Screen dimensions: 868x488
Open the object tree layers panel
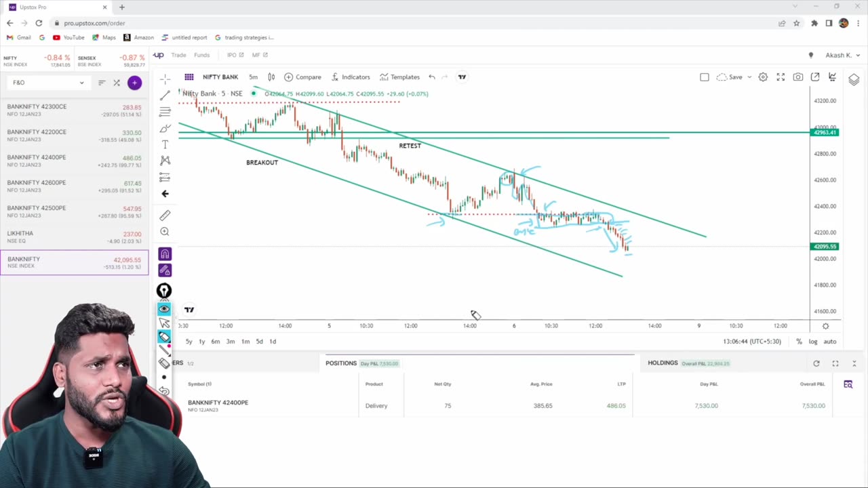(x=854, y=80)
